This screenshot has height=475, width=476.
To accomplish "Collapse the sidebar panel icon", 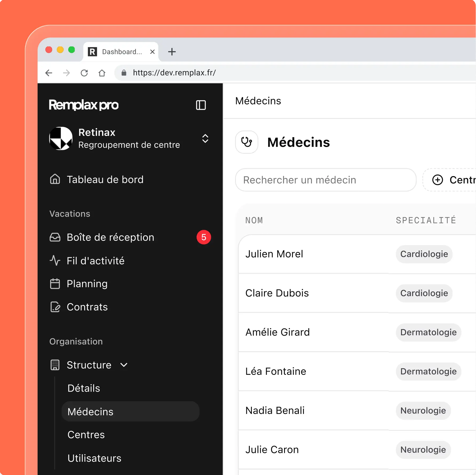I will coord(201,105).
